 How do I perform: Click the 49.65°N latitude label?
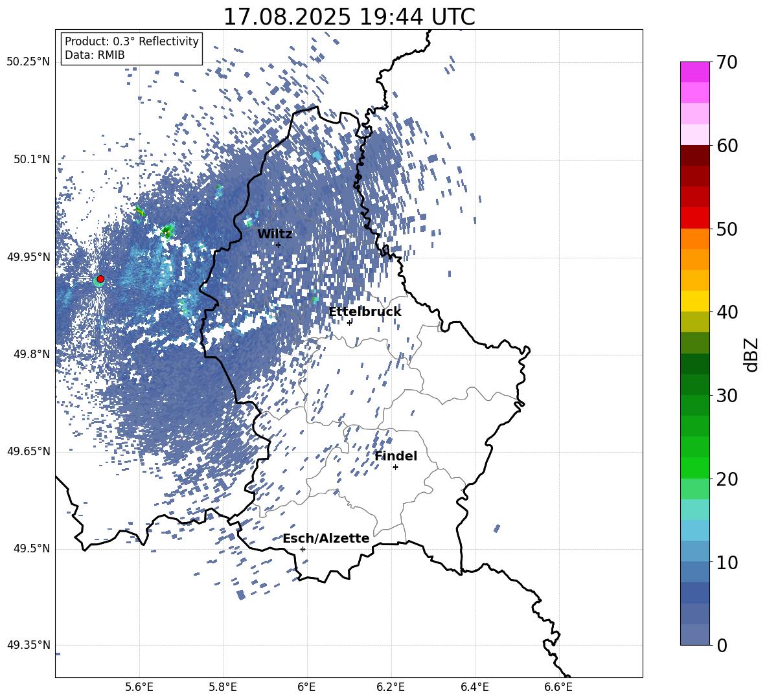29,451
